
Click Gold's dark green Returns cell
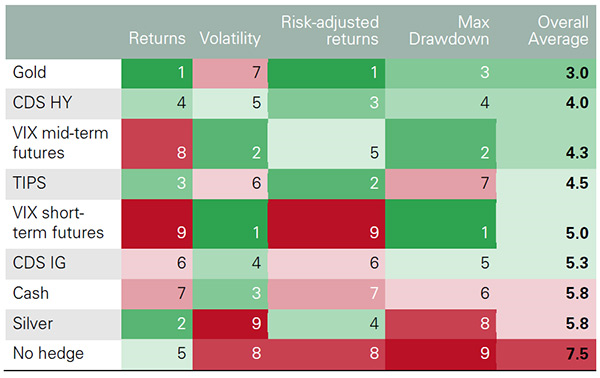[x=157, y=73]
